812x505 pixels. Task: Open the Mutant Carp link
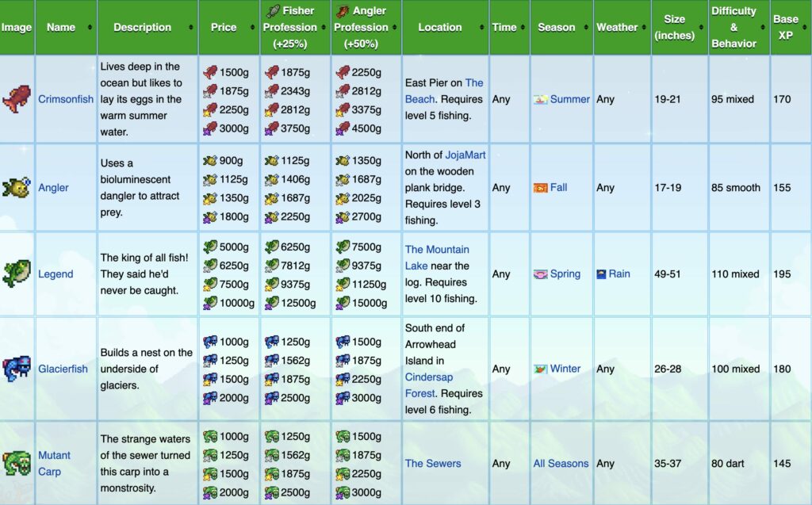[54, 463]
